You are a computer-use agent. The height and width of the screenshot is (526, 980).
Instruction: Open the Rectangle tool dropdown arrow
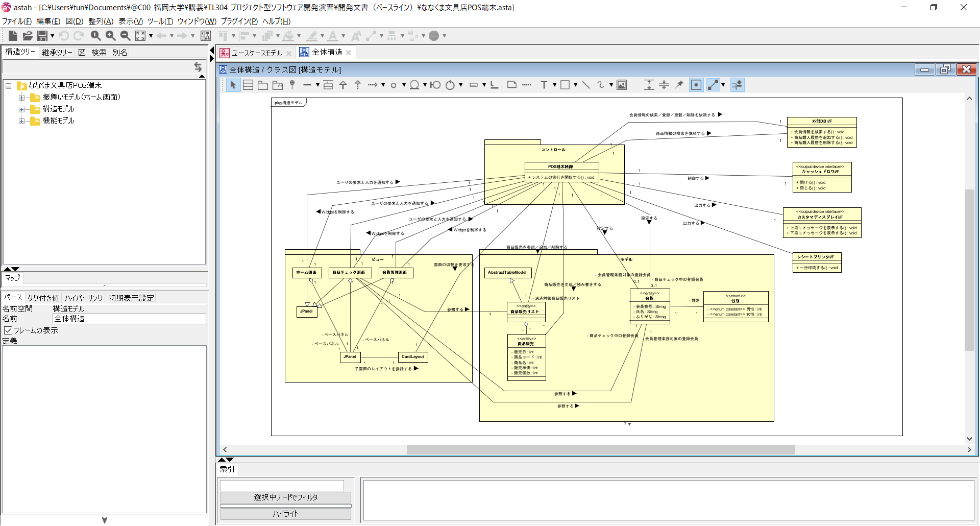(575, 85)
